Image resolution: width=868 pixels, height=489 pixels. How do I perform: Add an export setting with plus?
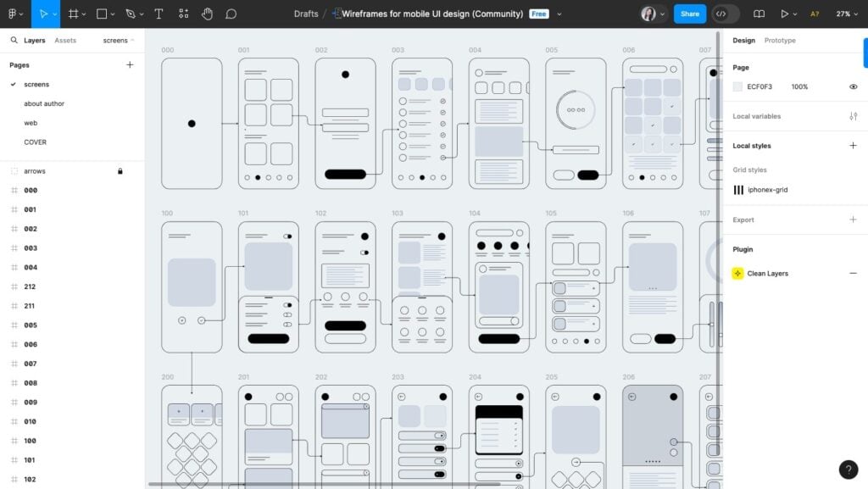[853, 219]
